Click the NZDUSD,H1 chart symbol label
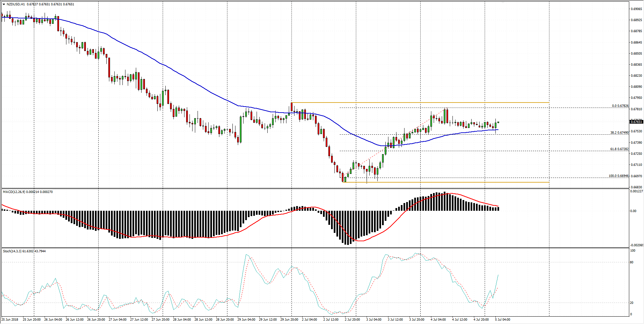The height and width of the screenshot is (324, 644). (x=15, y=4)
